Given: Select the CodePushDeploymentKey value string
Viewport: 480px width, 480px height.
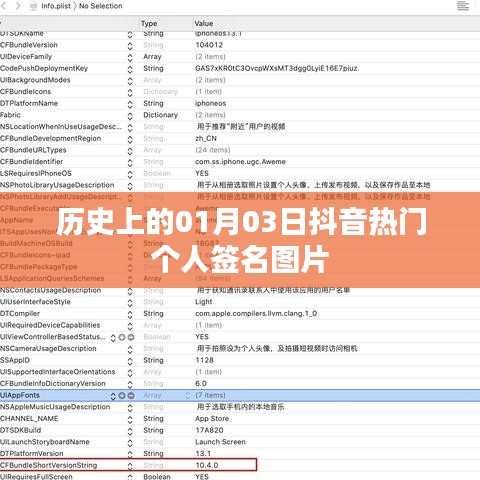Looking at the screenshot, I should tap(276, 68).
